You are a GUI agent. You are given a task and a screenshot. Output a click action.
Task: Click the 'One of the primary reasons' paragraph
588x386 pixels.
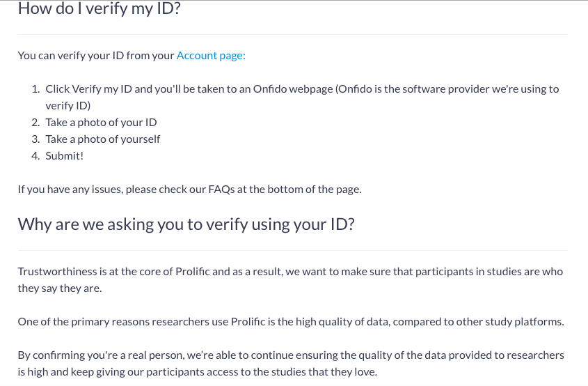(291, 322)
